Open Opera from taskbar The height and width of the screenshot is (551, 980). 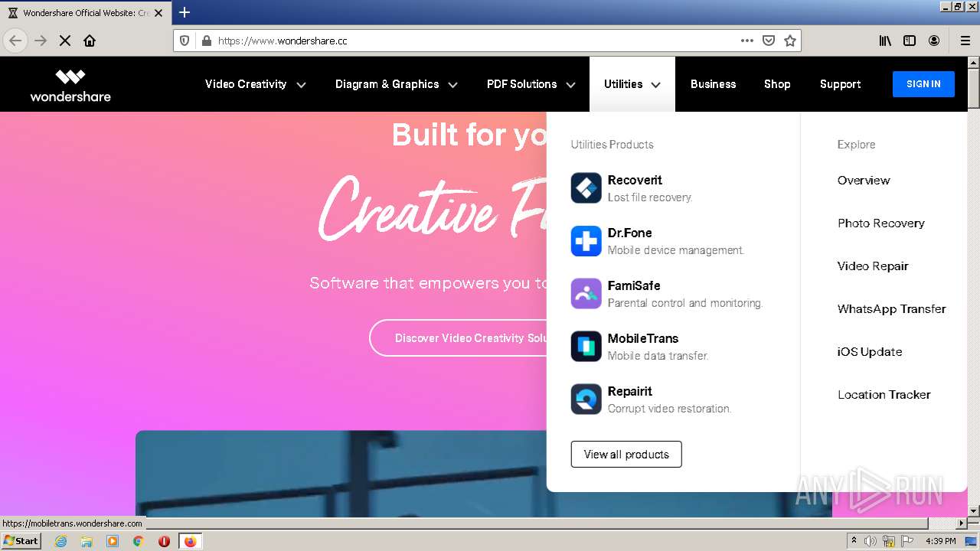pyautogui.click(x=164, y=541)
